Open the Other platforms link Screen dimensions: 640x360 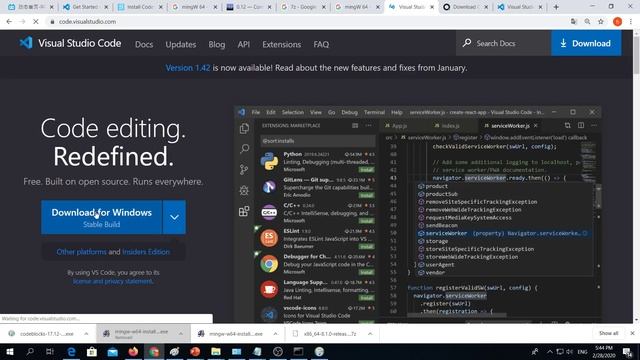pyautogui.click(x=81, y=252)
